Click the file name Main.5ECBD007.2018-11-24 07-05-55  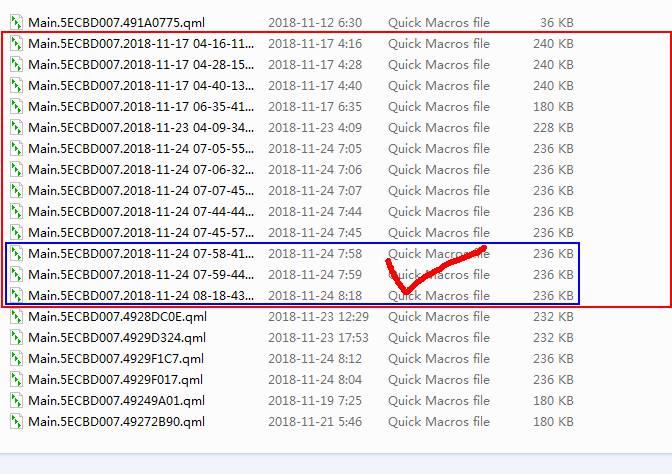point(140,148)
